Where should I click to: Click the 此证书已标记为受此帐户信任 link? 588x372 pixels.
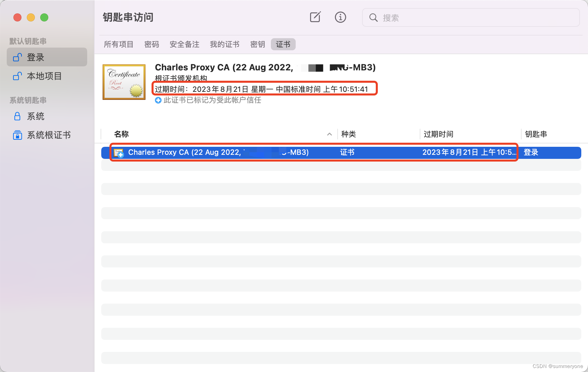click(212, 100)
